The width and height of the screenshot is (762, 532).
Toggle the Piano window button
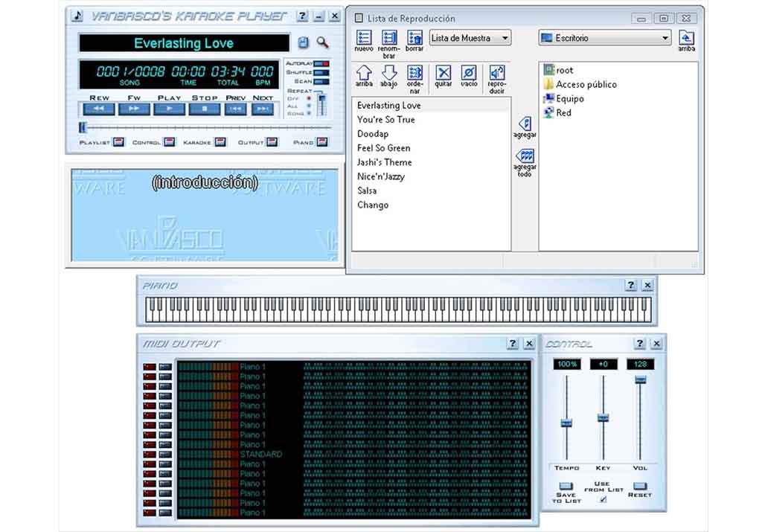tap(321, 142)
